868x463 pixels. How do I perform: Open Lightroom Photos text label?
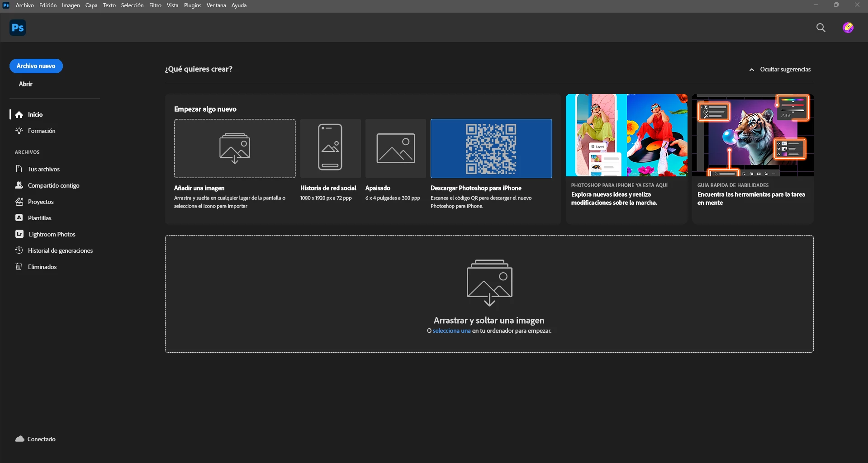[x=52, y=234]
